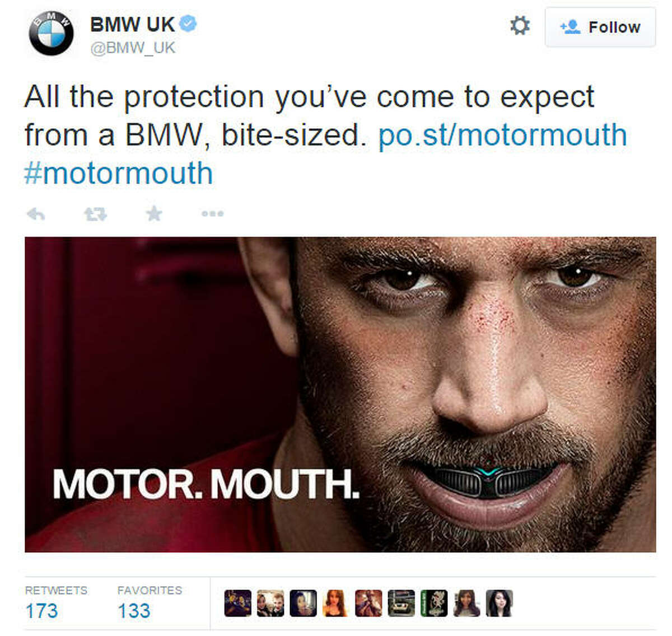Follow BMW UK

point(599,26)
